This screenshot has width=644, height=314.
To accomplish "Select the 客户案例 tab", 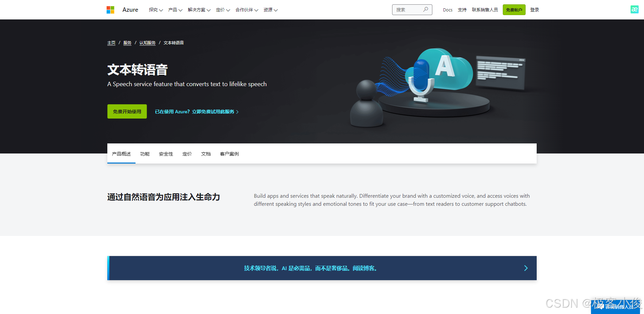I will coord(229,154).
